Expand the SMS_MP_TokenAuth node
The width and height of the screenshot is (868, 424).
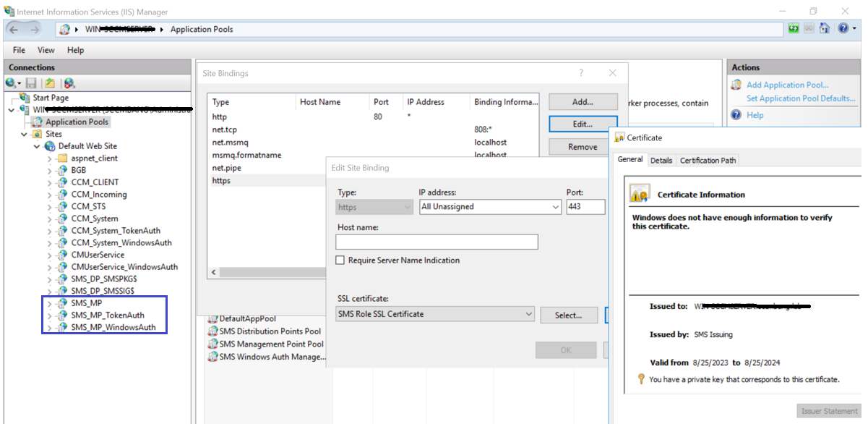pos(50,315)
